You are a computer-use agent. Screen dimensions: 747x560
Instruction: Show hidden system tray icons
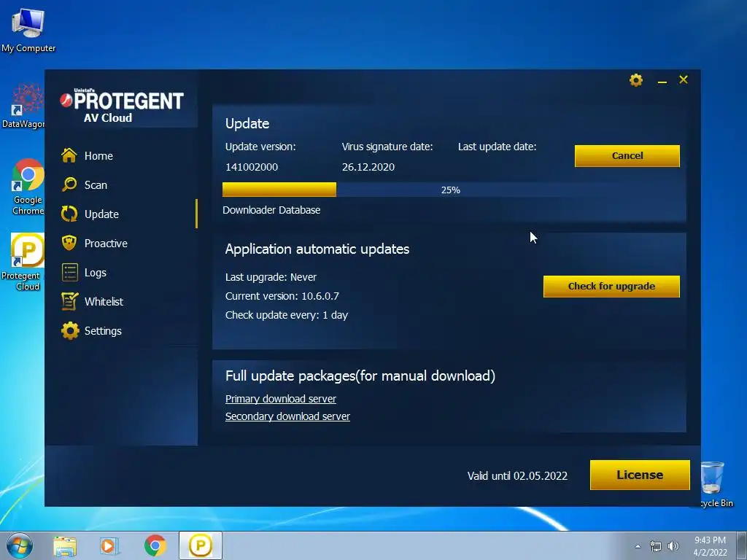pyautogui.click(x=638, y=546)
